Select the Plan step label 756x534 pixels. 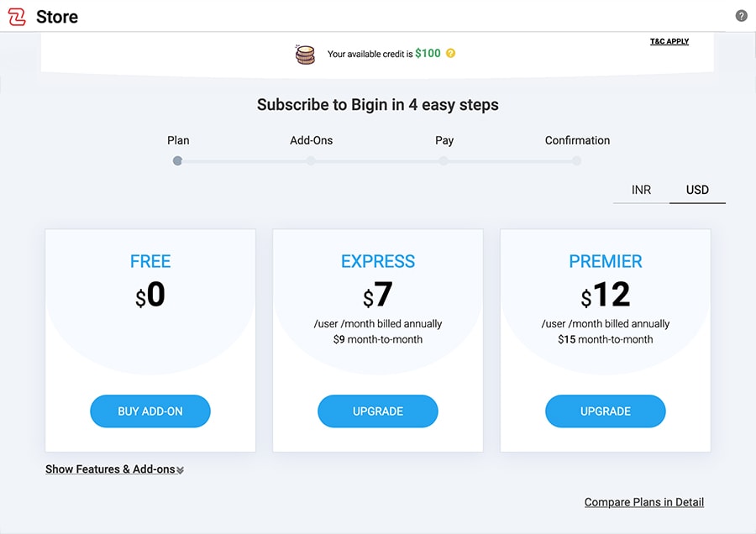(x=178, y=140)
